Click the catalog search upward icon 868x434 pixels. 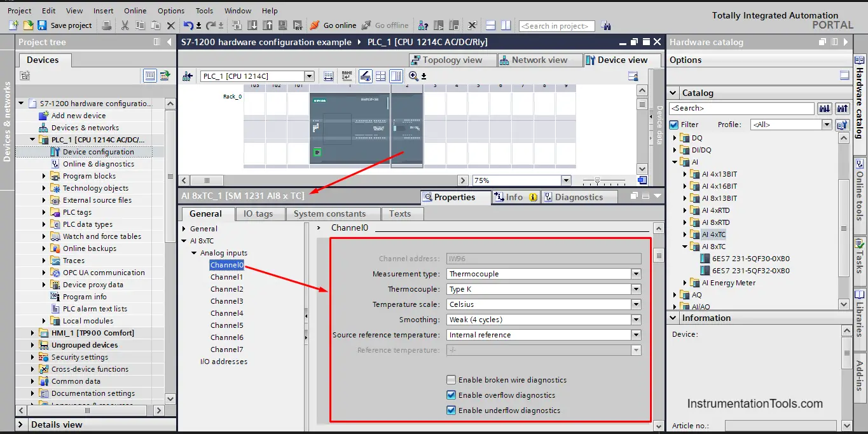843,109
